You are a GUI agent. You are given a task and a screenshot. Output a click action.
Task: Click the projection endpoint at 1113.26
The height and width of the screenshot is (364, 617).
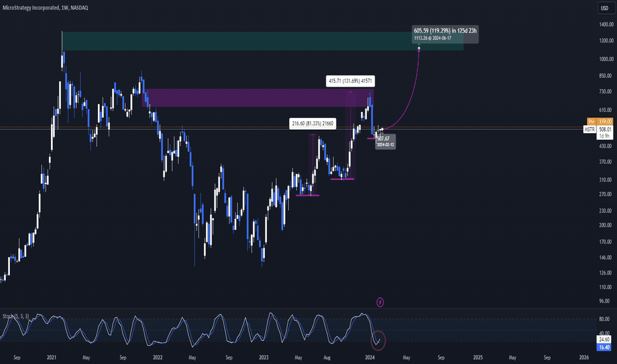click(x=419, y=48)
